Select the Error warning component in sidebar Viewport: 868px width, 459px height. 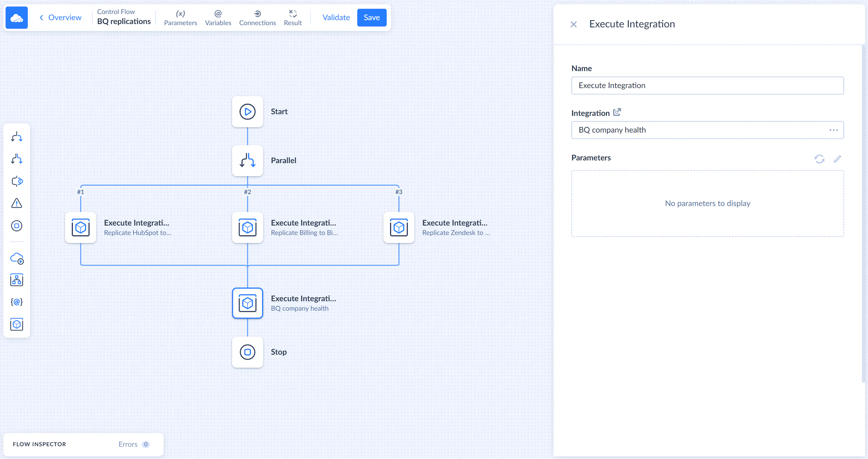tap(17, 203)
